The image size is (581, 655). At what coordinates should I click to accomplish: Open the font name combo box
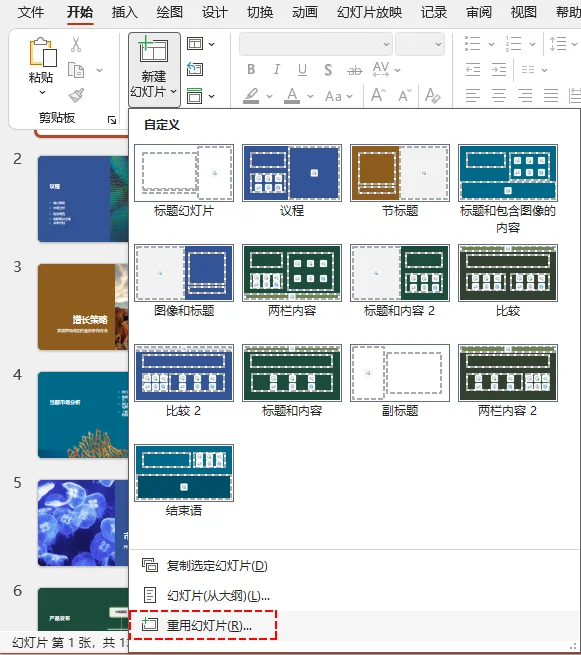tap(316, 44)
